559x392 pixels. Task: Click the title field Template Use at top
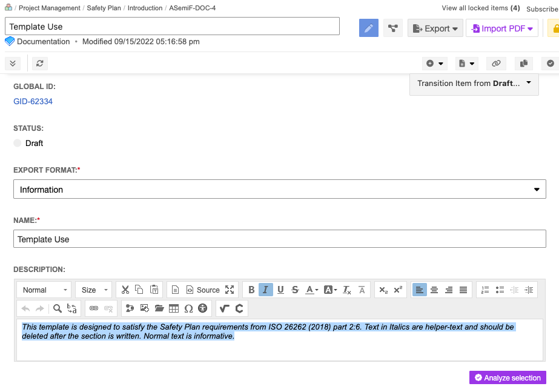coord(172,27)
